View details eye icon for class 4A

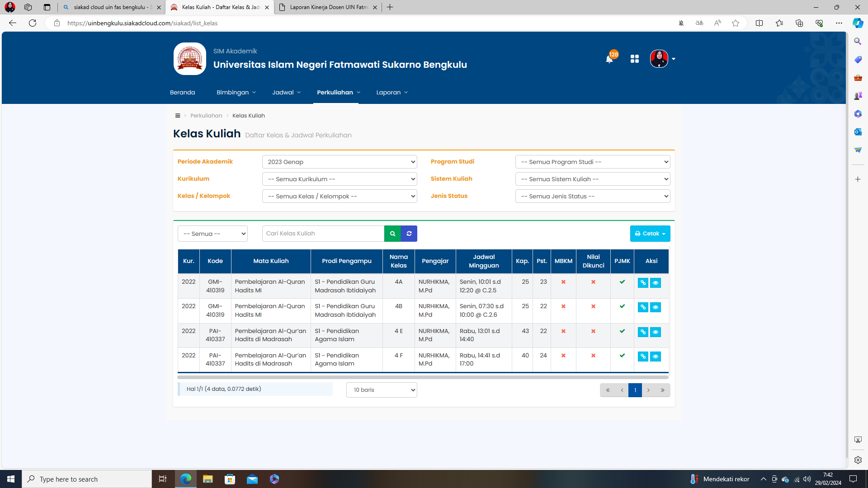(x=655, y=283)
